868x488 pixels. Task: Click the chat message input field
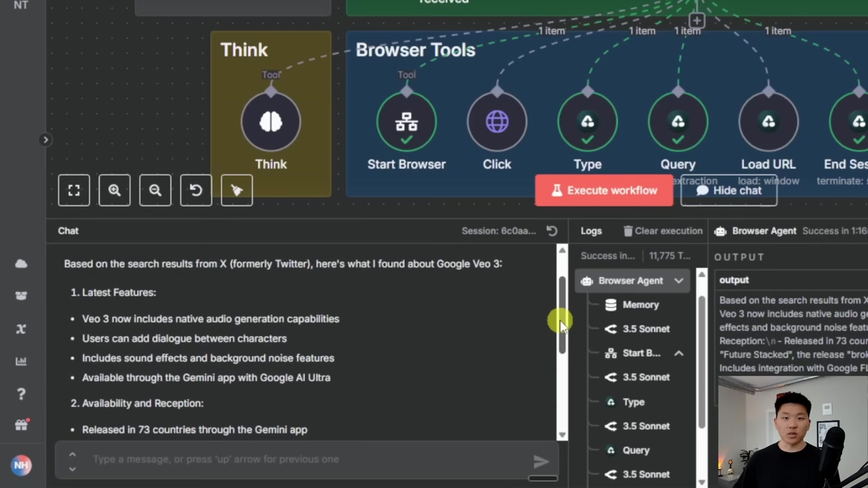[x=307, y=459]
